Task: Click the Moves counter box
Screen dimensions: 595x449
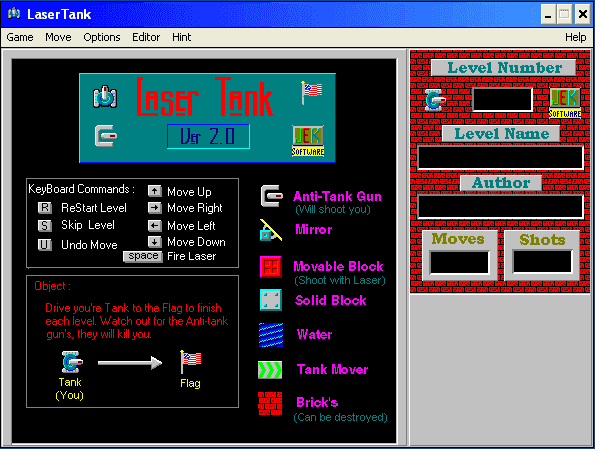Action: (459, 262)
